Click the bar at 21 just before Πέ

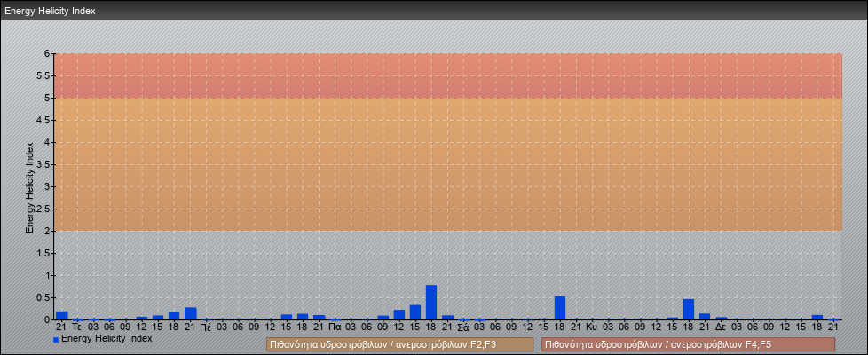coord(191,313)
